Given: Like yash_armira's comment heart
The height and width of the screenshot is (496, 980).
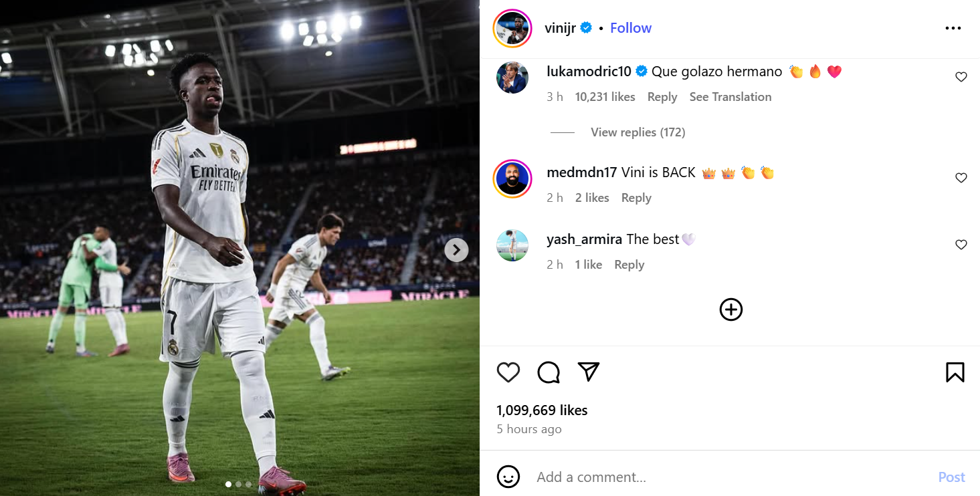Looking at the screenshot, I should coord(961,245).
